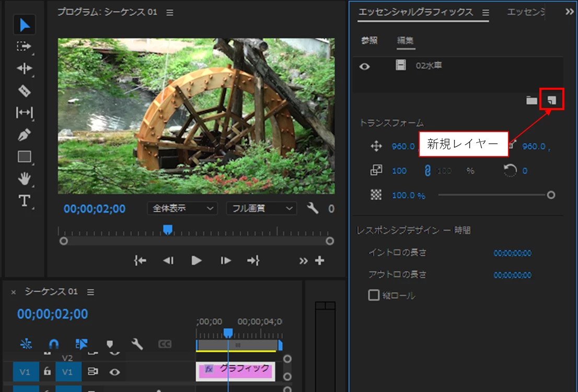The image size is (578, 392).
Task: Toggle visibility of 02水車 layer
Action: click(365, 67)
